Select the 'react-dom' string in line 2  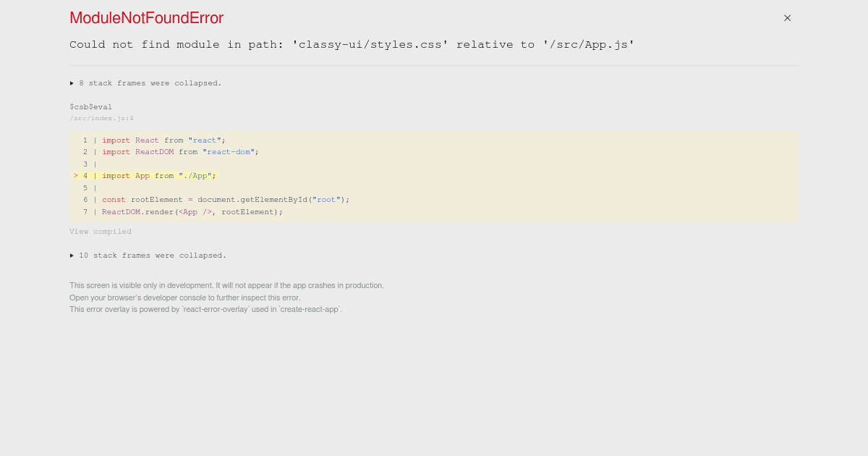(x=229, y=152)
